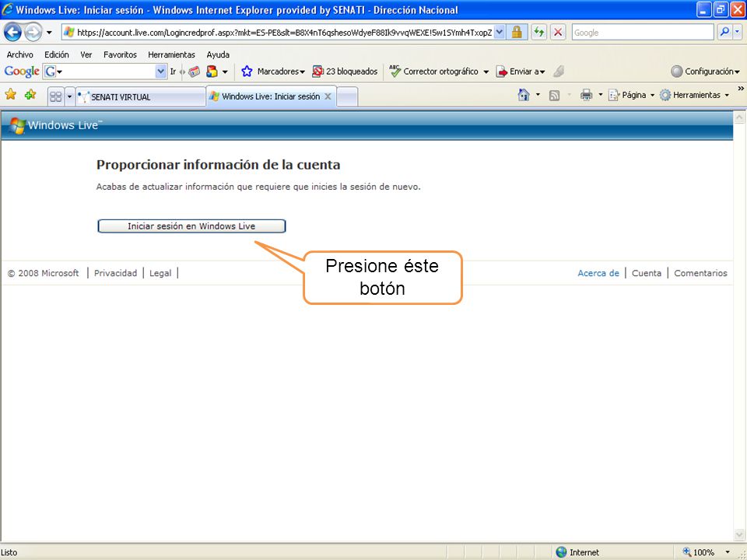Open Marcadores bookmarks dropdown

coord(281,72)
